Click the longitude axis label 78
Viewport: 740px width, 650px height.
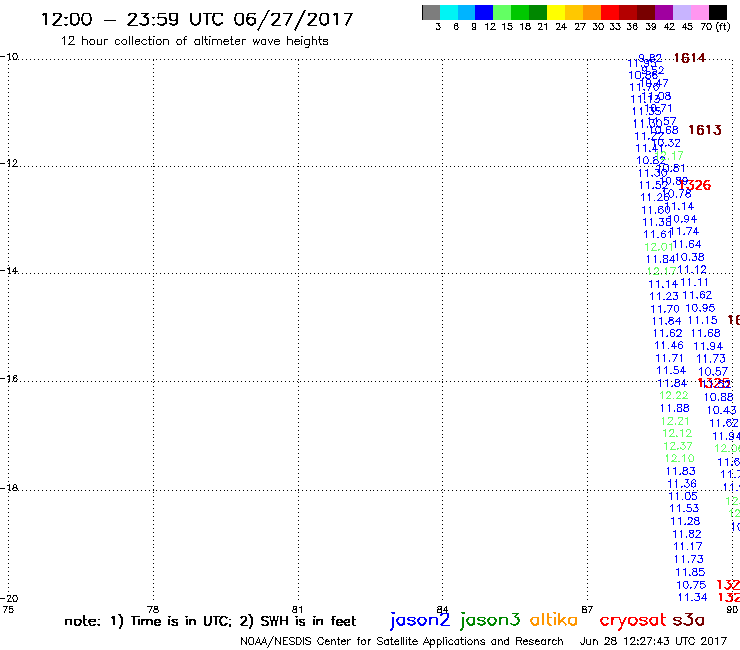tap(153, 609)
